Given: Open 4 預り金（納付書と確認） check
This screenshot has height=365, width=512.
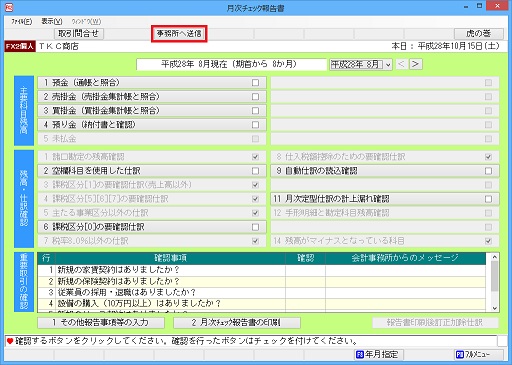Looking at the screenshot, I should [x=152, y=125].
